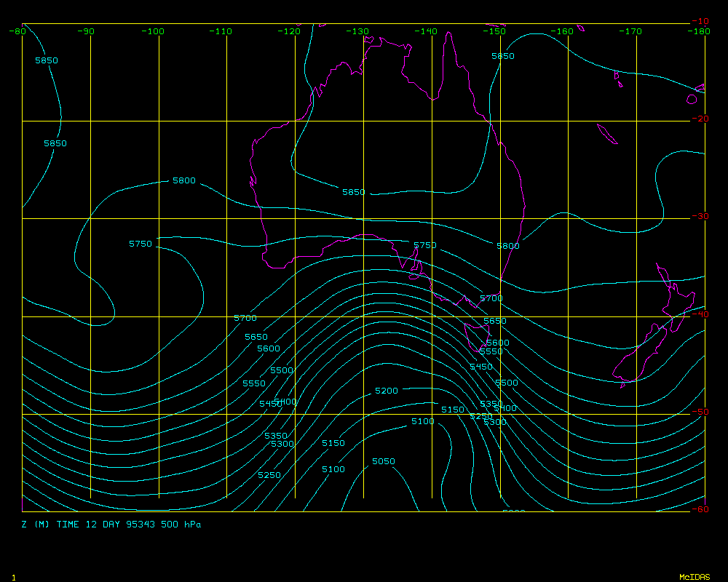
Task: Click the New Caledonia island outline
Action: [606, 134]
